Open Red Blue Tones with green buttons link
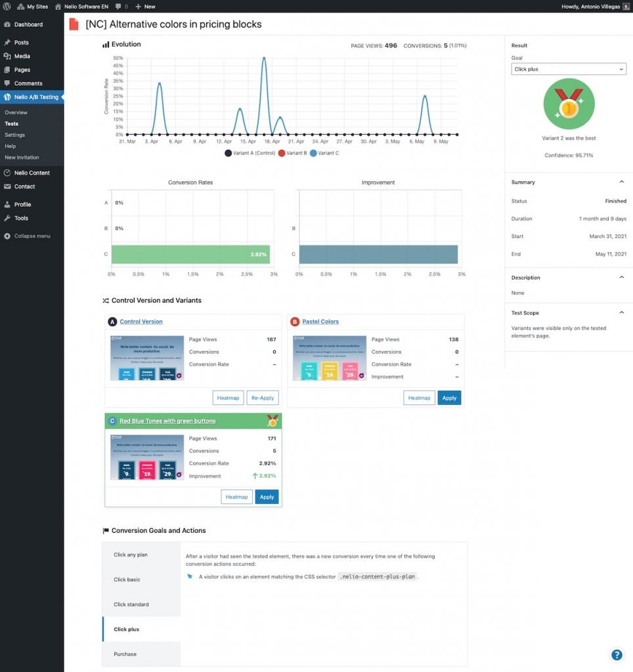 point(167,421)
